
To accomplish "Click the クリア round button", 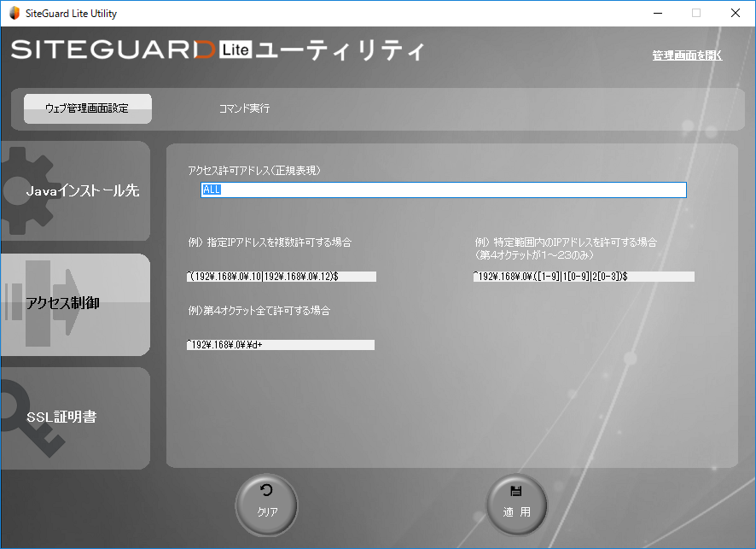I will tap(266, 505).
